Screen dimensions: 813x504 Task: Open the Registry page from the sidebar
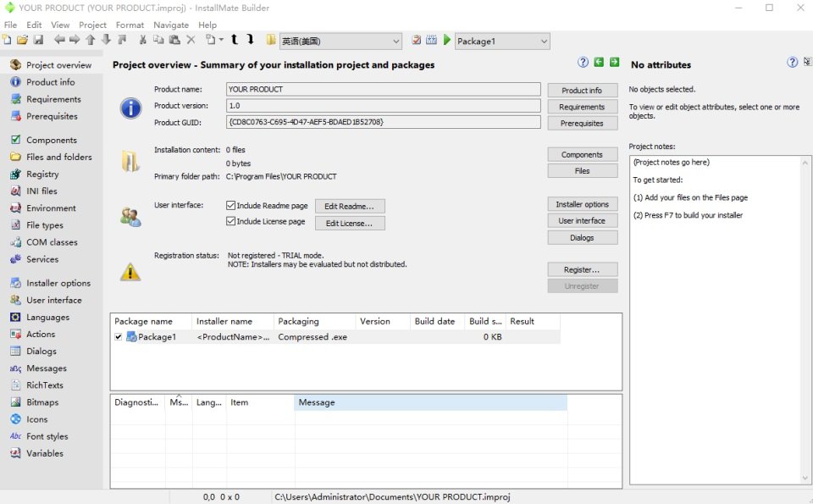point(42,174)
